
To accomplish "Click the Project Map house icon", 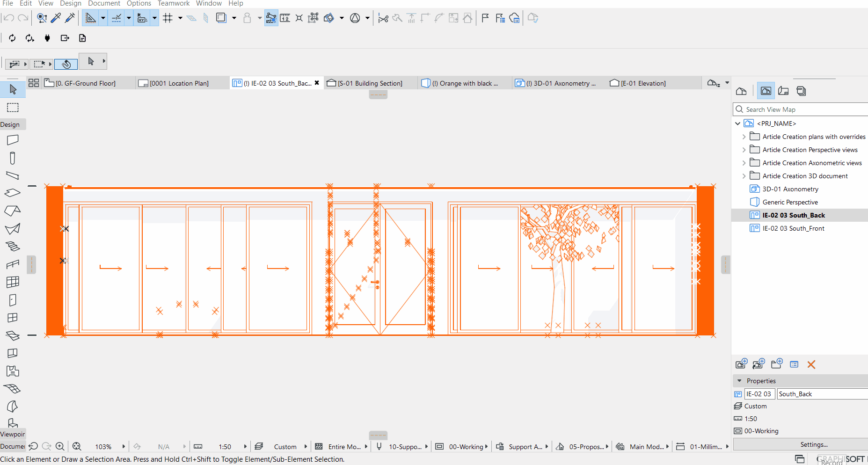I will (741, 91).
